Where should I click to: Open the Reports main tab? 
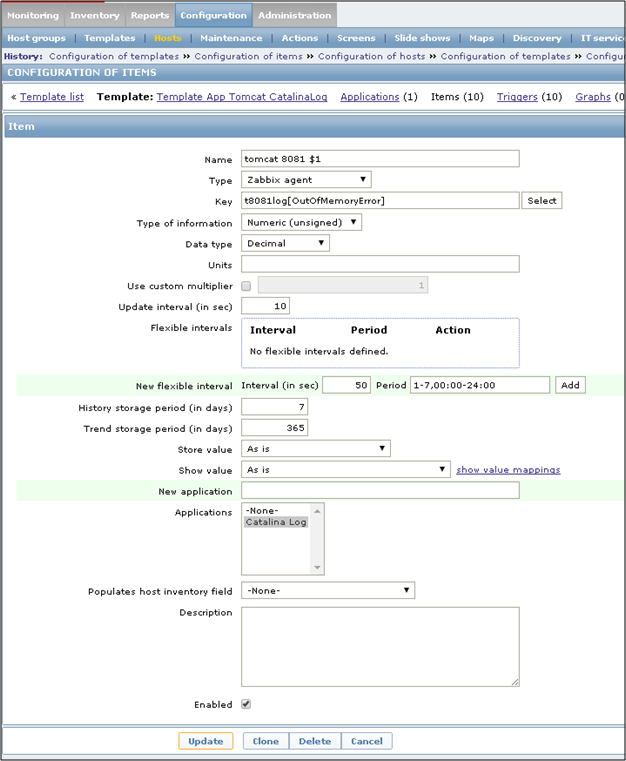[x=150, y=15]
